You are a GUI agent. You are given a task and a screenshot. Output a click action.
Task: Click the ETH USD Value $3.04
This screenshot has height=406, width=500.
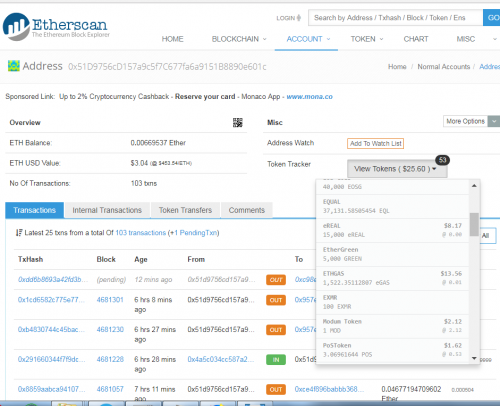point(139,163)
